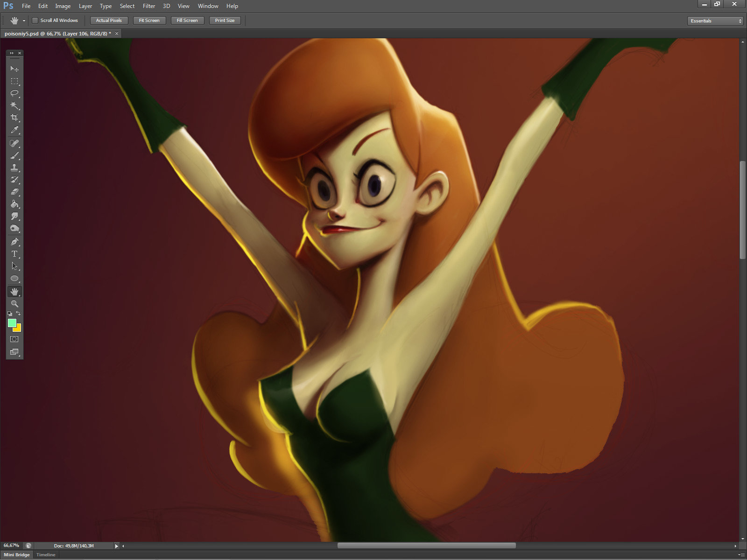Open the Help menu
Screen dimensions: 747x560
coord(232,6)
